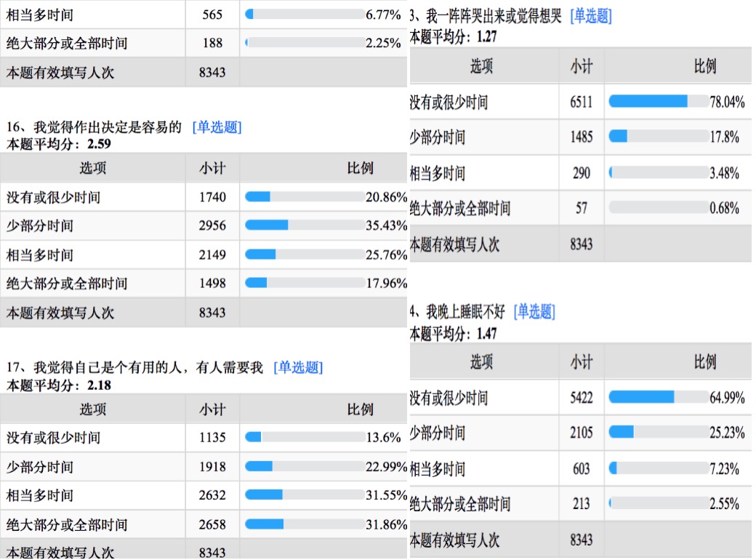Click the 64.99% bar in the sleep question
Viewport: 756px width, 560px height.
(x=659, y=397)
